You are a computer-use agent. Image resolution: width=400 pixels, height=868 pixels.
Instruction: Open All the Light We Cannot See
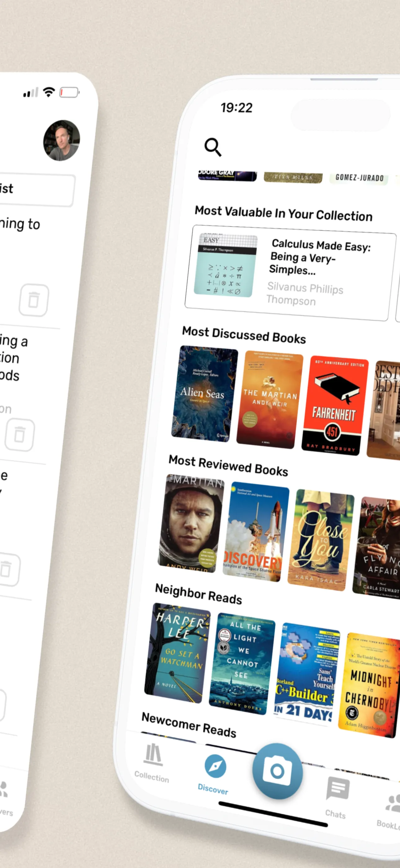click(x=242, y=663)
